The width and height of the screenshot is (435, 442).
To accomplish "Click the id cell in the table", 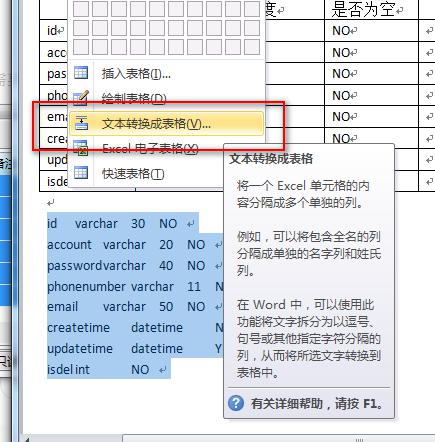I will point(54,31).
